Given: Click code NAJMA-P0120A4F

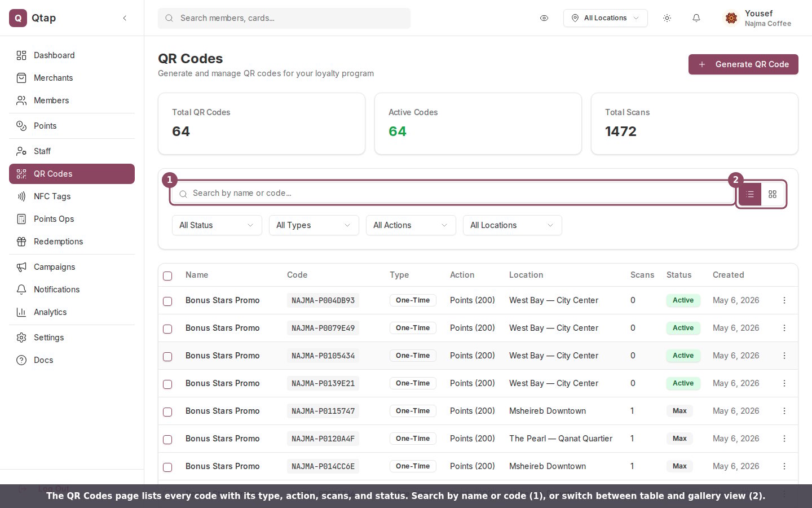Looking at the screenshot, I should [x=323, y=439].
